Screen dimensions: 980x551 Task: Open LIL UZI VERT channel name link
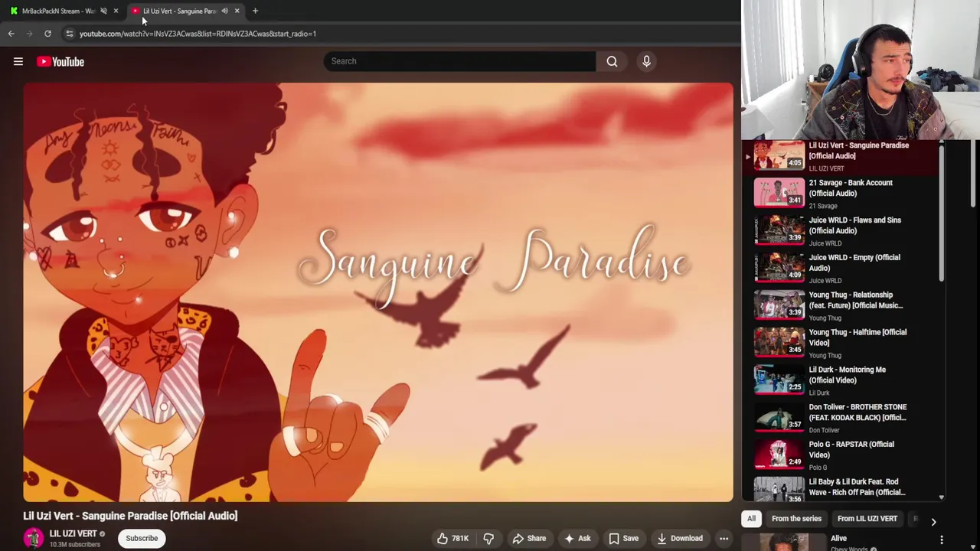point(73,533)
